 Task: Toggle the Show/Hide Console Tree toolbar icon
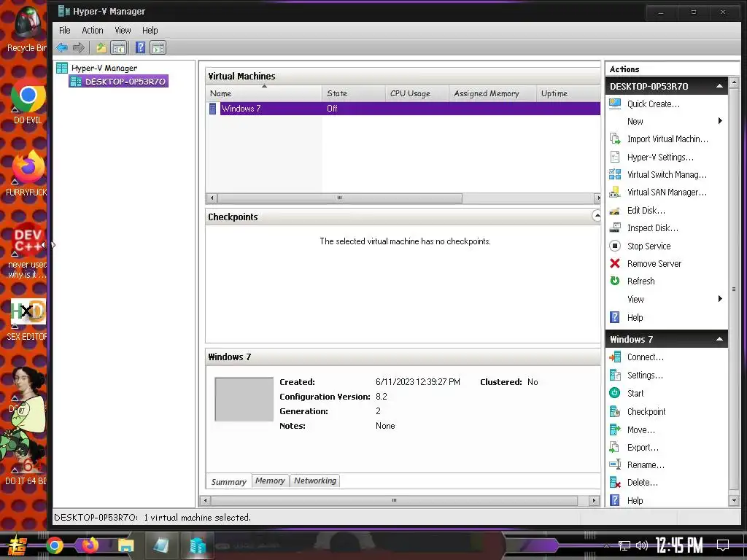[x=119, y=47]
